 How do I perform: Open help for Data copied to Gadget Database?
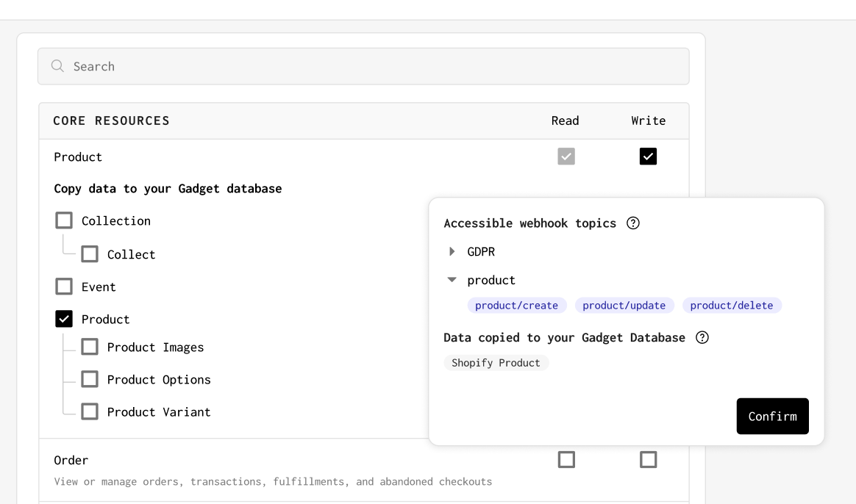coord(702,338)
